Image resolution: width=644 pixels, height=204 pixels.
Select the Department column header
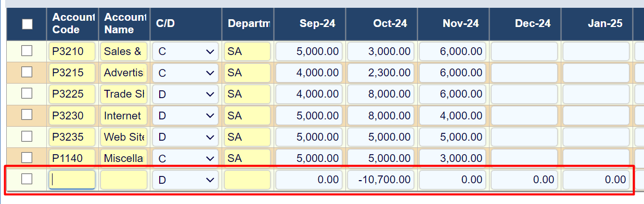tap(249, 23)
